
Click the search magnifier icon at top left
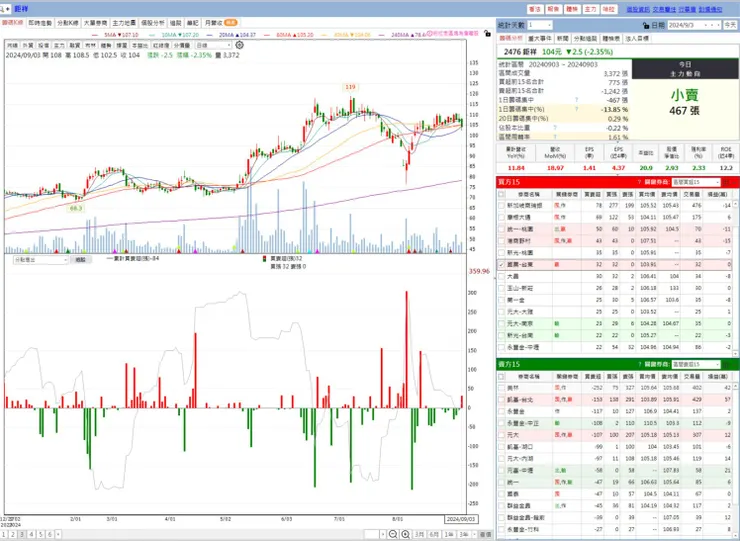[2, 9]
